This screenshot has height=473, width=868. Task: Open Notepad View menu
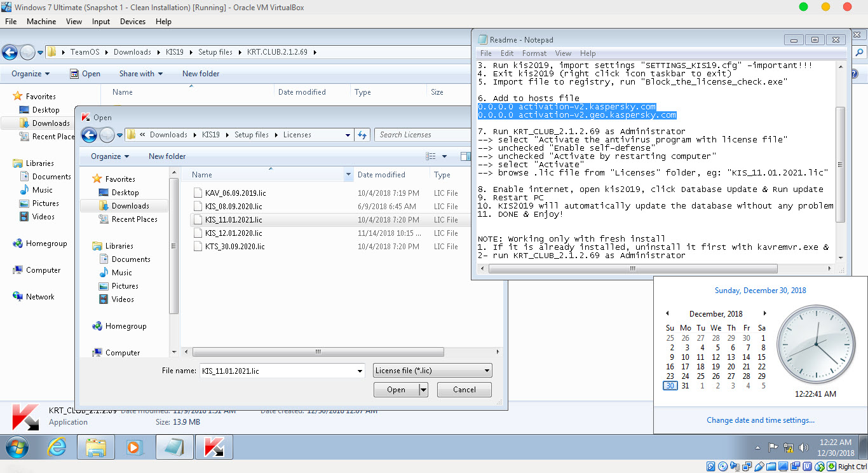pyautogui.click(x=563, y=53)
